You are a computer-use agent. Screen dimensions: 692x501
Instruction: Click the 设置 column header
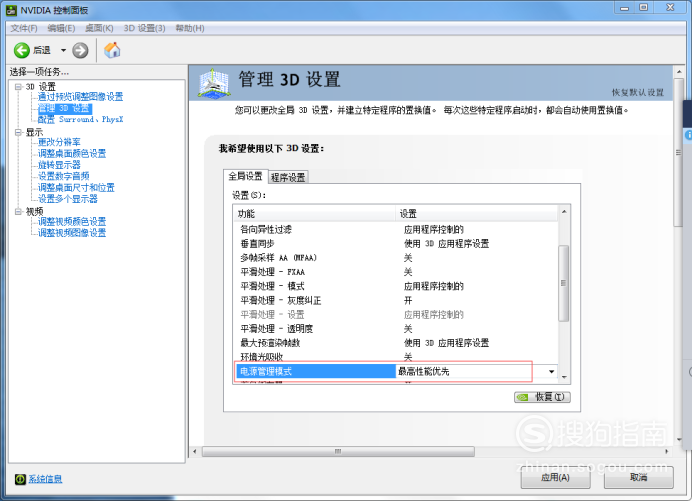coord(476,214)
